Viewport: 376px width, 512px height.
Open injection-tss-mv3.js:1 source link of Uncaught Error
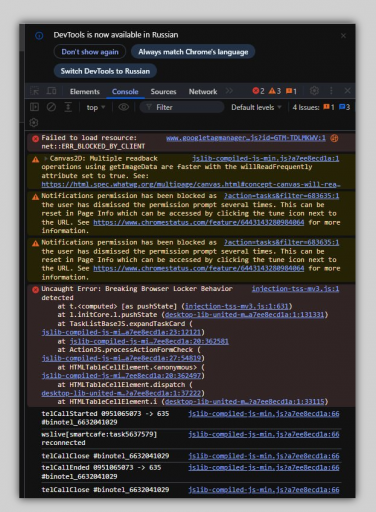coord(295,289)
